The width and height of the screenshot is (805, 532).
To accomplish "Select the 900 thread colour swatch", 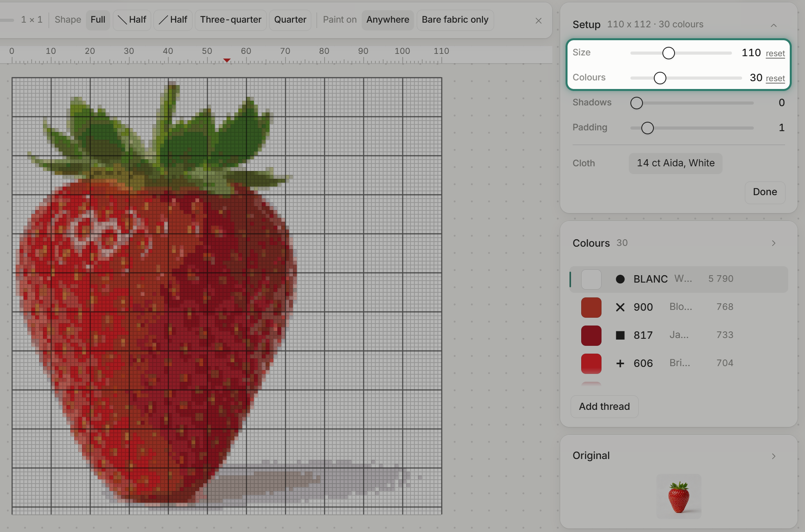I will tap(591, 308).
